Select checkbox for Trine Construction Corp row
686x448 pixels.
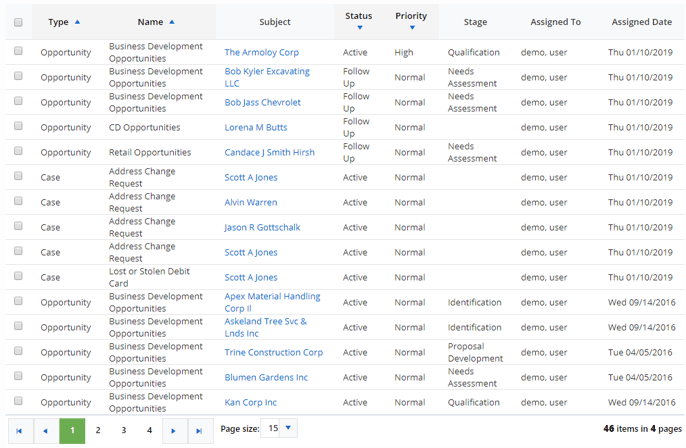(x=18, y=350)
